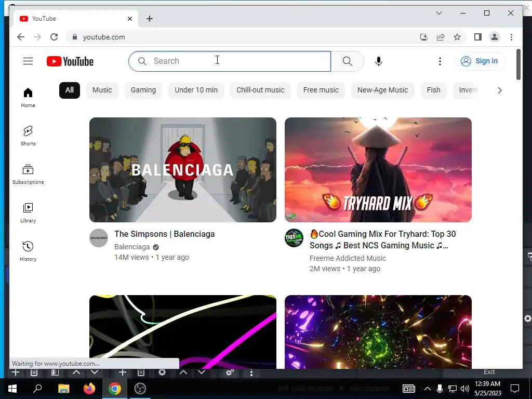Go forward in Chrome
Screen dimensions: 532x399
coord(37,37)
